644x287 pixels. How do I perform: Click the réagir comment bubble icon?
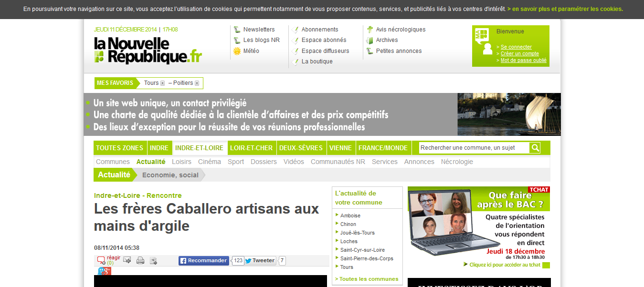pyautogui.click(x=101, y=260)
